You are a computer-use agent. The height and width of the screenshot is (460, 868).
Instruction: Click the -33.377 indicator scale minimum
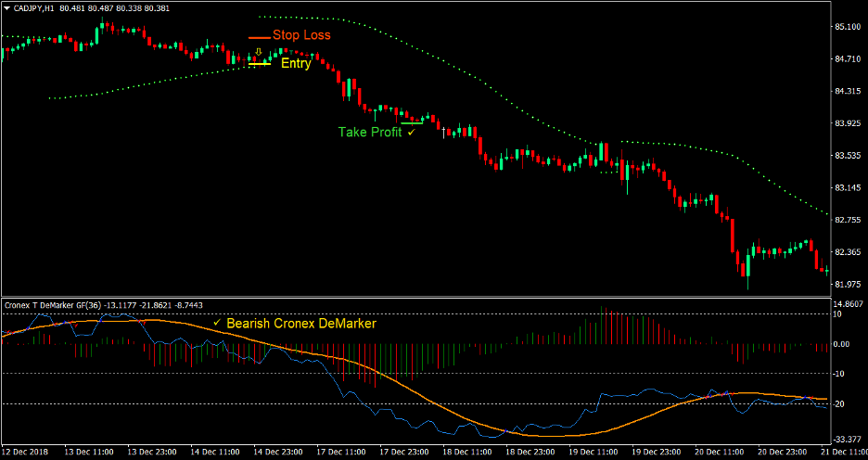[x=848, y=440]
